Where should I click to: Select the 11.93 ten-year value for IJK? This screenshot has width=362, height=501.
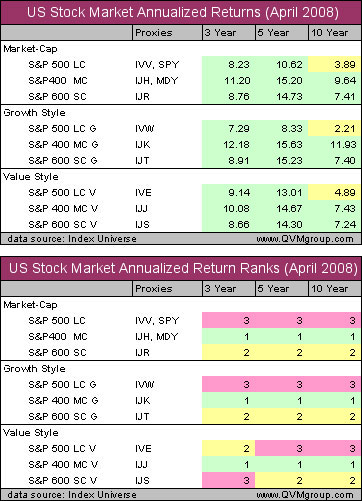coord(342,145)
